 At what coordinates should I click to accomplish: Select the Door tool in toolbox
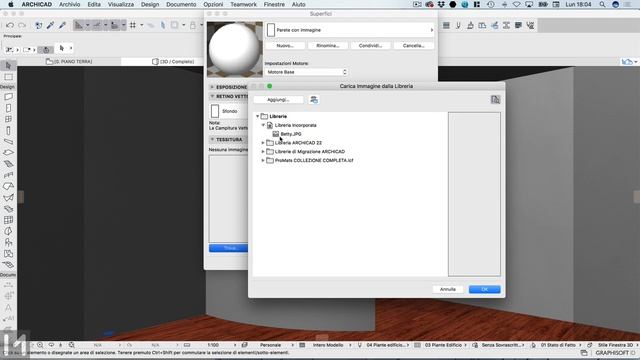coord(8,108)
